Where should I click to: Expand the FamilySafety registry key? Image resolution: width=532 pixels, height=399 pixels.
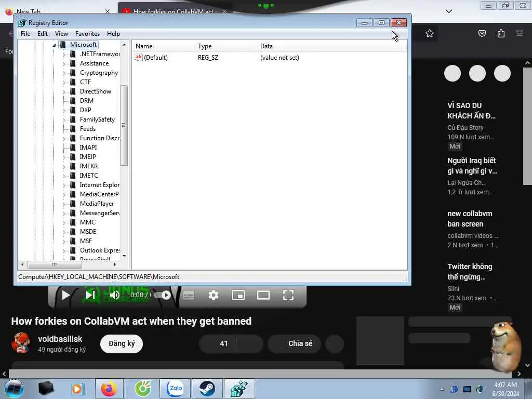click(x=64, y=120)
